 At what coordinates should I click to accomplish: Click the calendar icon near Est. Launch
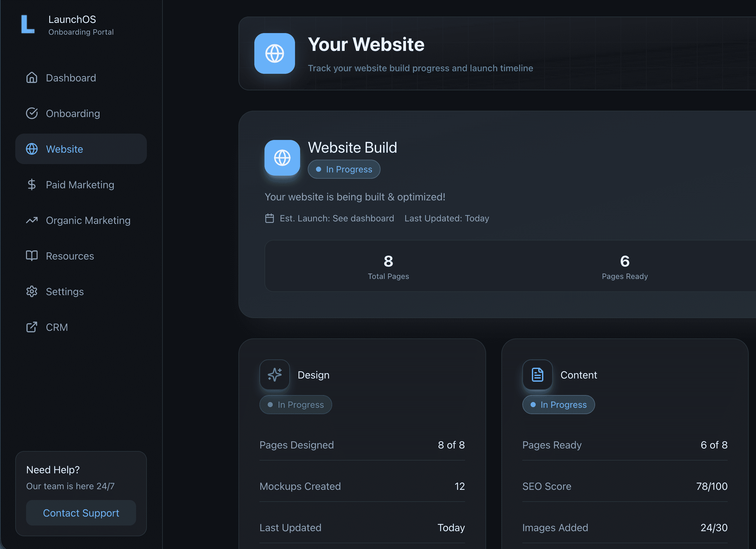click(269, 219)
